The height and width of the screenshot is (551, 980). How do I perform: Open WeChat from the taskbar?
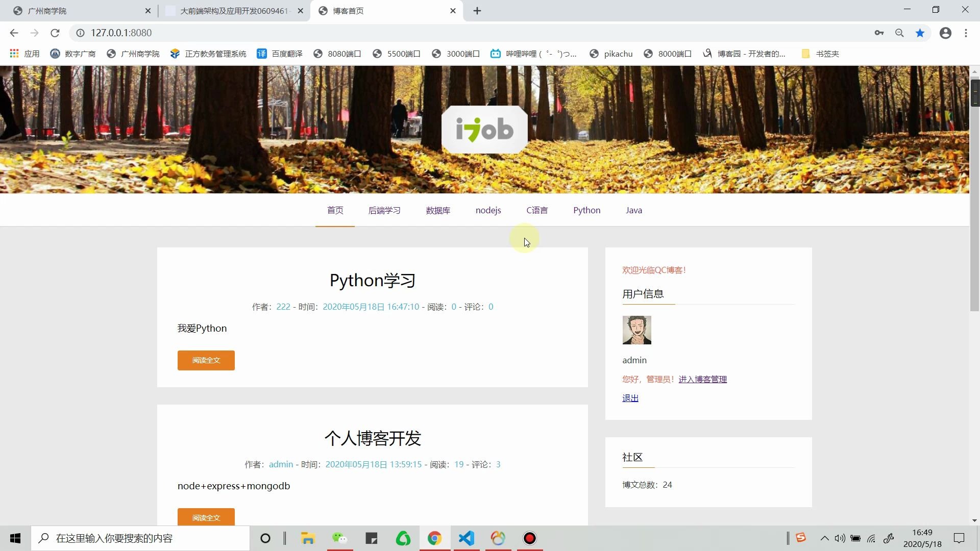339,538
